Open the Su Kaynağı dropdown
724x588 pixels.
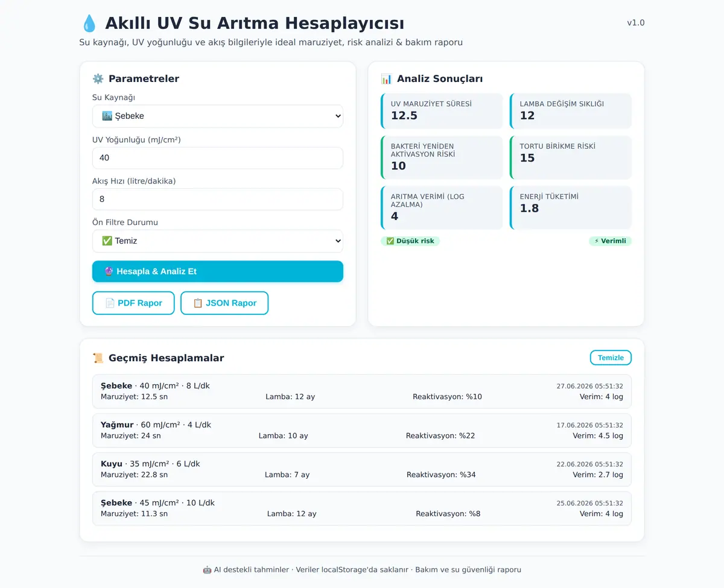point(218,116)
